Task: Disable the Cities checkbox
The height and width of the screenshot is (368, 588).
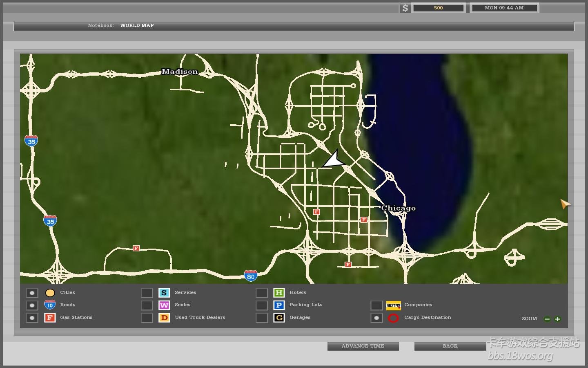Action: tap(32, 293)
